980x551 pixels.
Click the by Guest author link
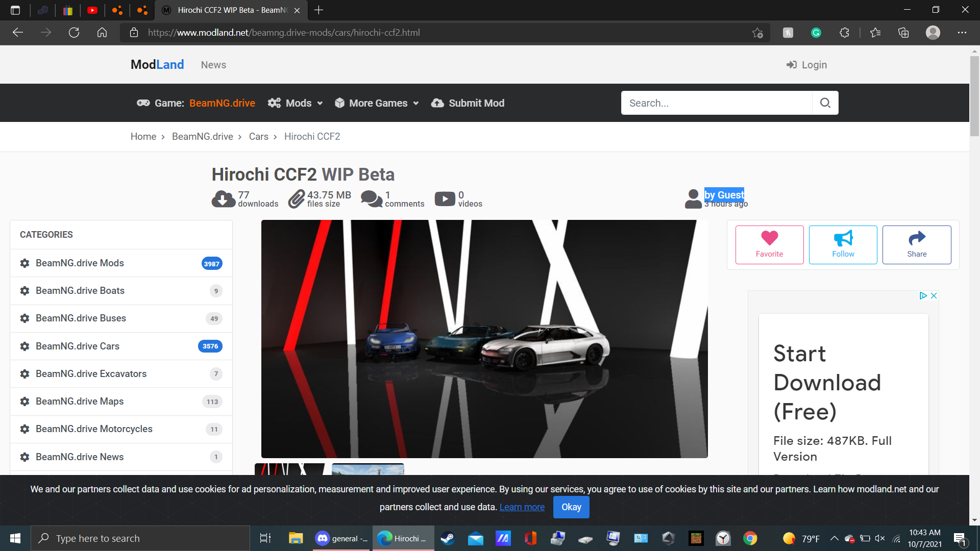[x=724, y=194]
